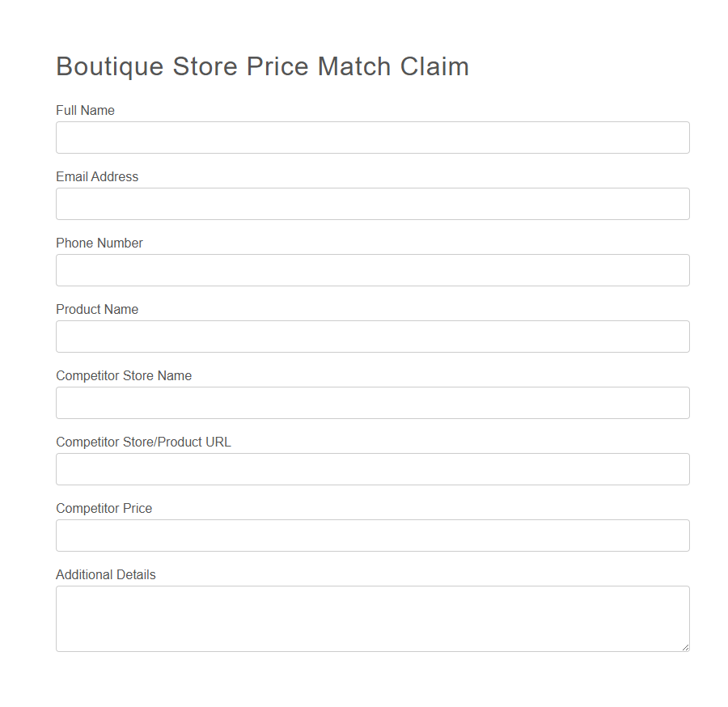Click the Boutique Store Price Match Claim heading
The image size is (728, 707).
coord(262,66)
